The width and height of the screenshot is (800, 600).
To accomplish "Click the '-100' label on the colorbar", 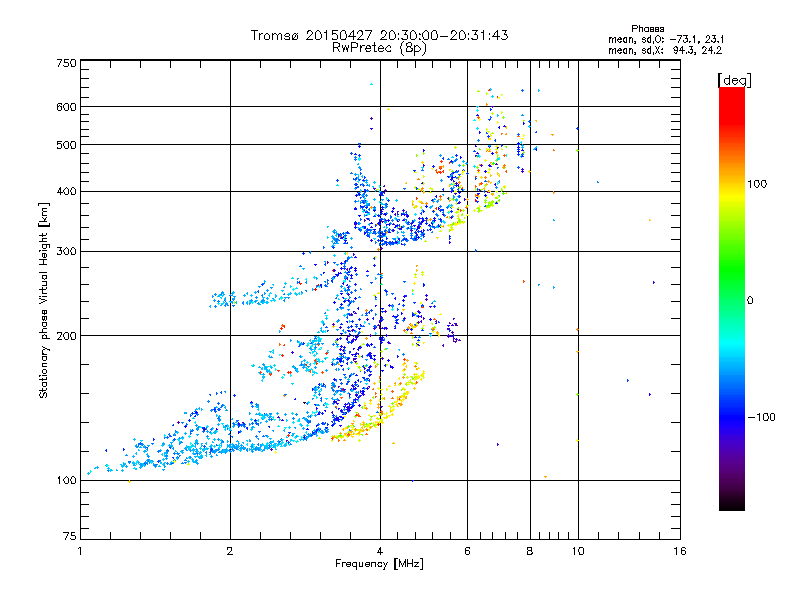I will (x=761, y=417).
